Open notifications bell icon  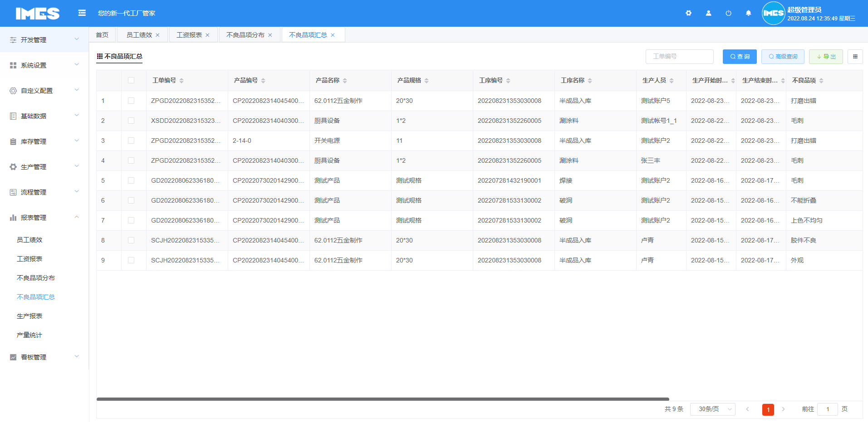pyautogui.click(x=748, y=13)
